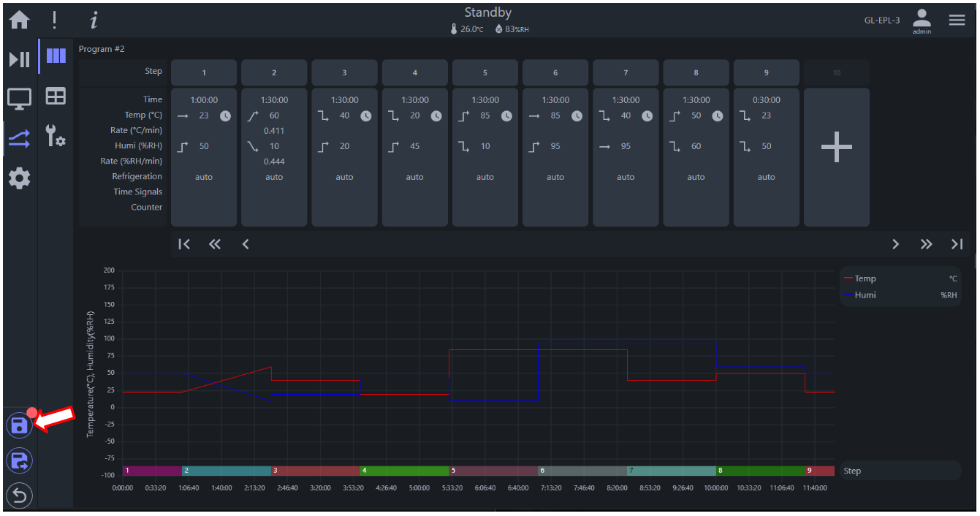Go to previous step arrow
980x516 pixels.
pyautogui.click(x=246, y=244)
